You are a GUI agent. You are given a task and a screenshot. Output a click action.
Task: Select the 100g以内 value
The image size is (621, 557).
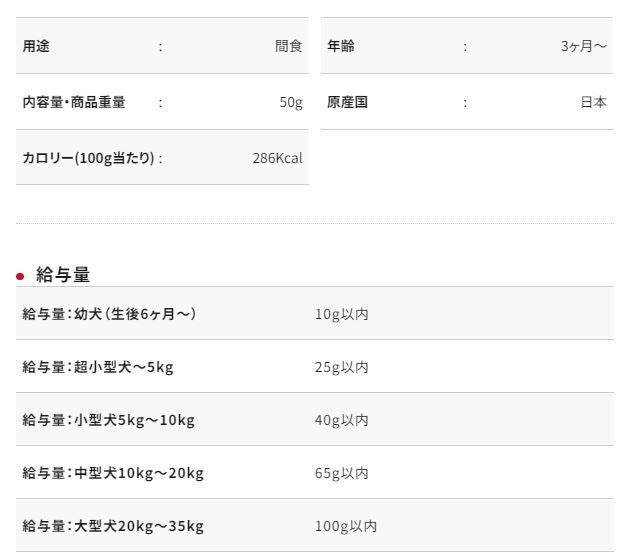click(x=346, y=526)
